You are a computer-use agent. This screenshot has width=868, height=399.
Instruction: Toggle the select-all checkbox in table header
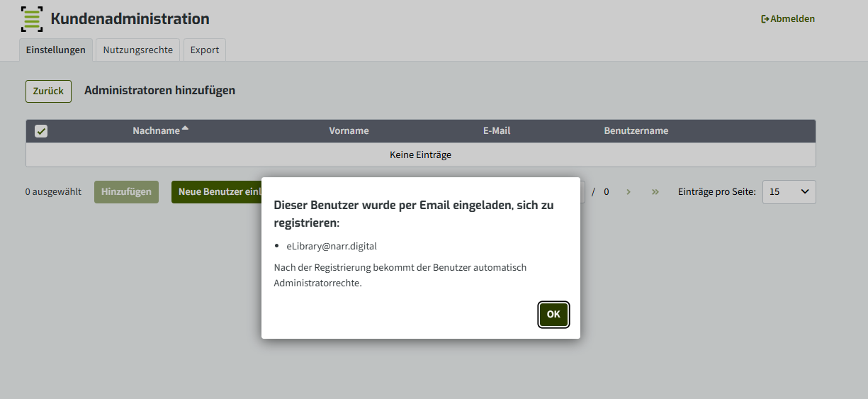point(41,131)
